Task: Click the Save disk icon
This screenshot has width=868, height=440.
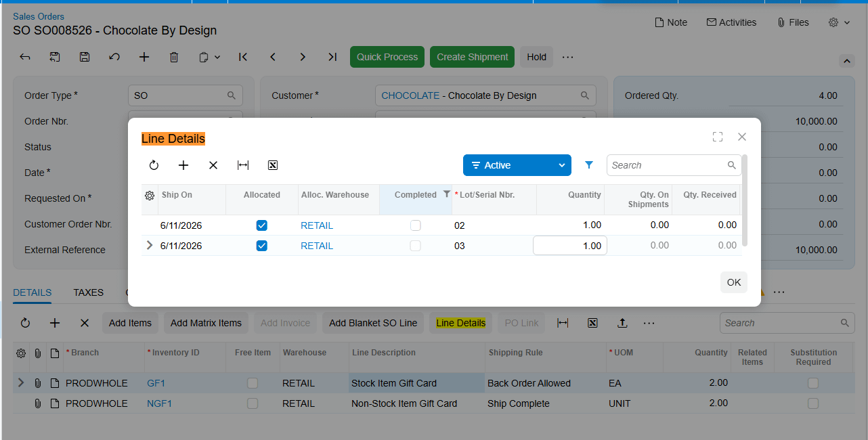Action: [x=85, y=57]
